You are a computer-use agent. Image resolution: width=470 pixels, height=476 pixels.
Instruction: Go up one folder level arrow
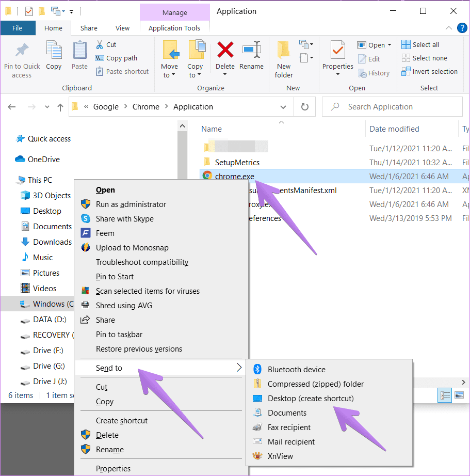click(x=60, y=107)
